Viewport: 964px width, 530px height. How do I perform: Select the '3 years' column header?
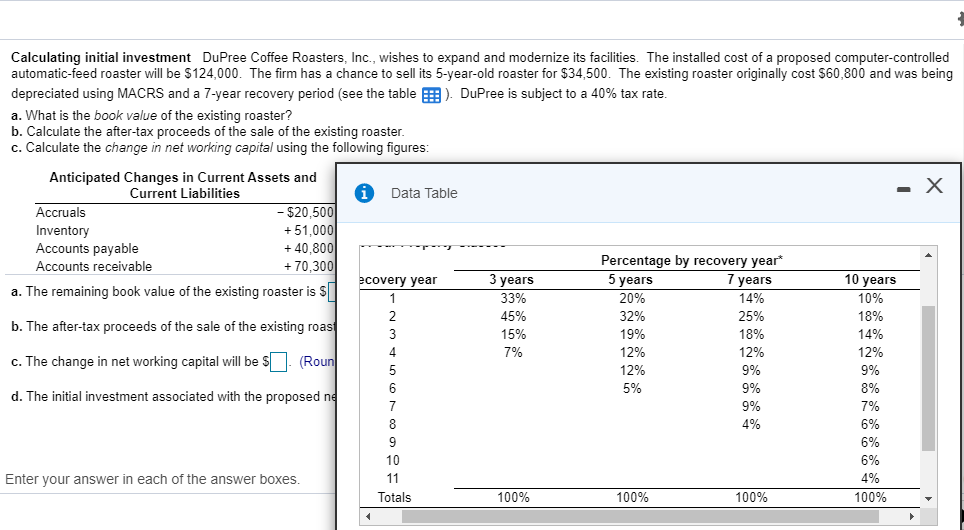[512, 280]
